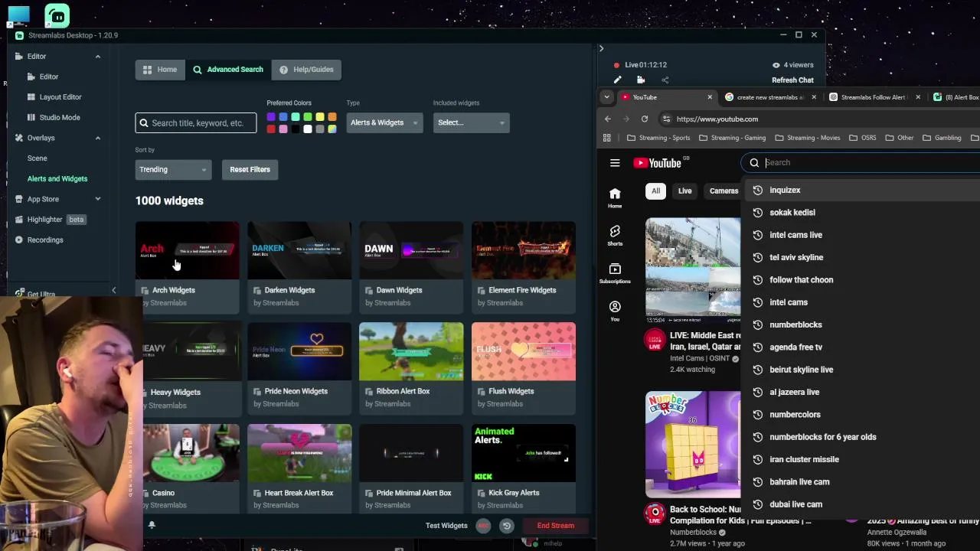Open Layout Editor in the sidebar
This screenshot has width=980, height=551.
tap(60, 97)
